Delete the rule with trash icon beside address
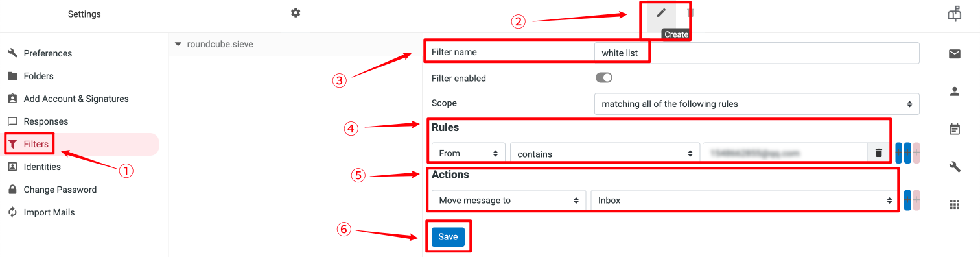Screen dimensions: 980x257 pos(878,153)
